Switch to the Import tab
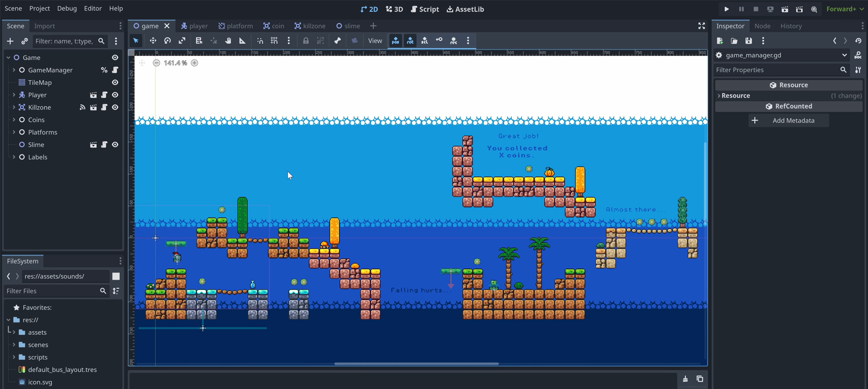This screenshot has height=389, width=868. tap(44, 26)
